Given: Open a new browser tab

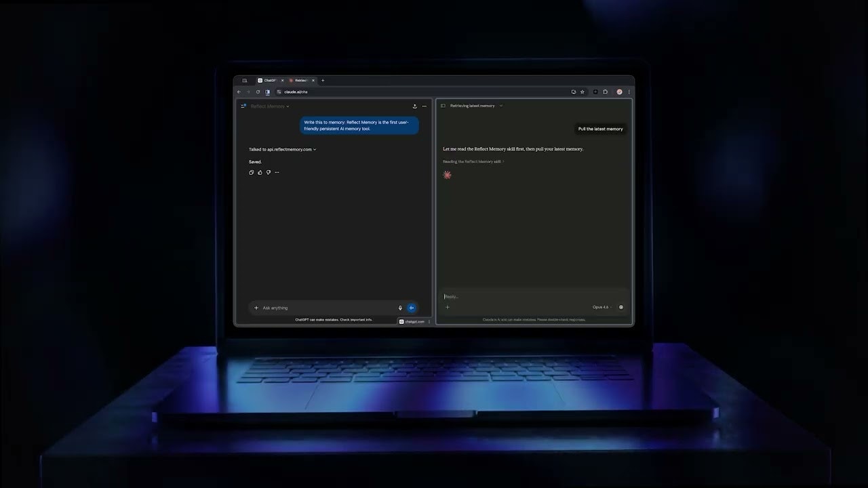Looking at the screenshot, I should [323, 81].
